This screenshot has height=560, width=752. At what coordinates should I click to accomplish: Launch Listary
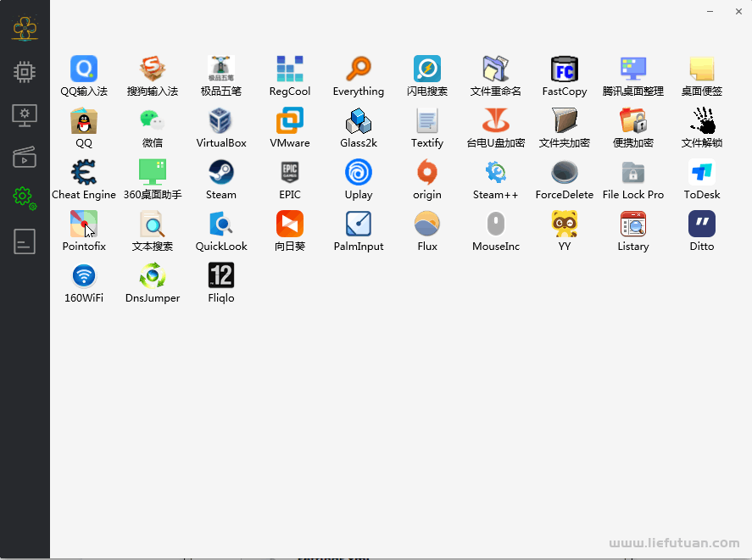click(x=633, y=224)
